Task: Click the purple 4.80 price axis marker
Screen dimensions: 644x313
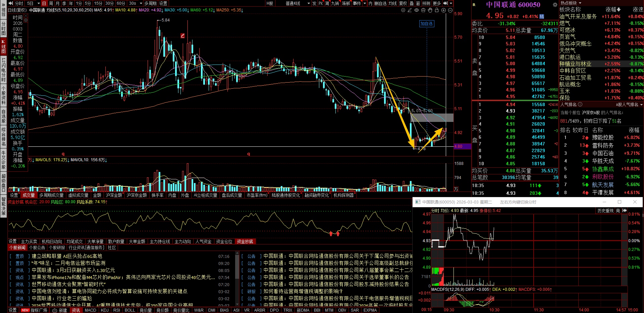Action: coord(463,146)
